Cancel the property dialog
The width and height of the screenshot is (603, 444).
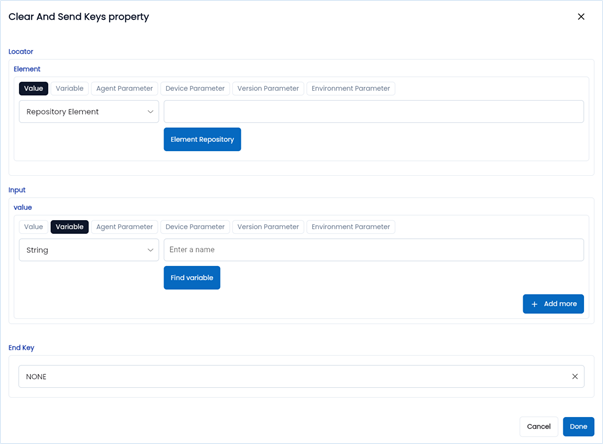(539, 427)
